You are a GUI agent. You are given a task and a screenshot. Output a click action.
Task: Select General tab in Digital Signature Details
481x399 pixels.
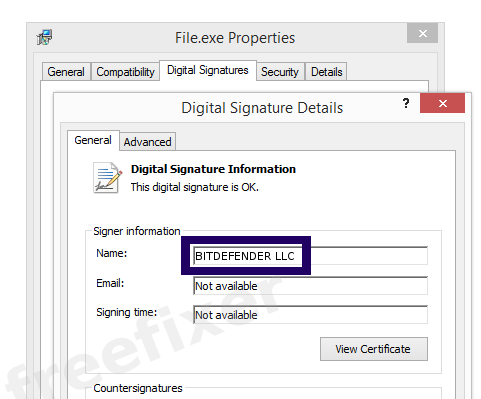(x=93, y=140)
